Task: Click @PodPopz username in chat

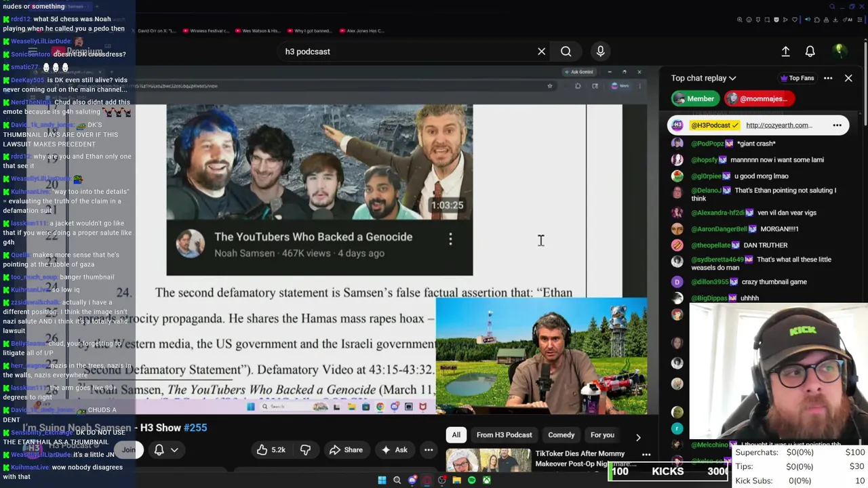Action: tap(708, 144)
